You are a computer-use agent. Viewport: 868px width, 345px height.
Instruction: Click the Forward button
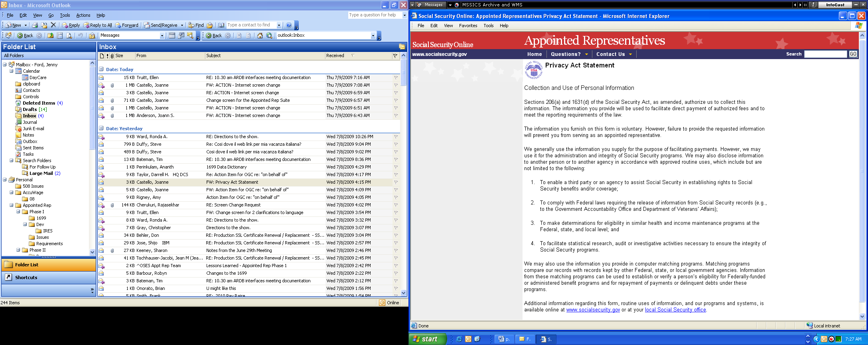click(127, 25)
